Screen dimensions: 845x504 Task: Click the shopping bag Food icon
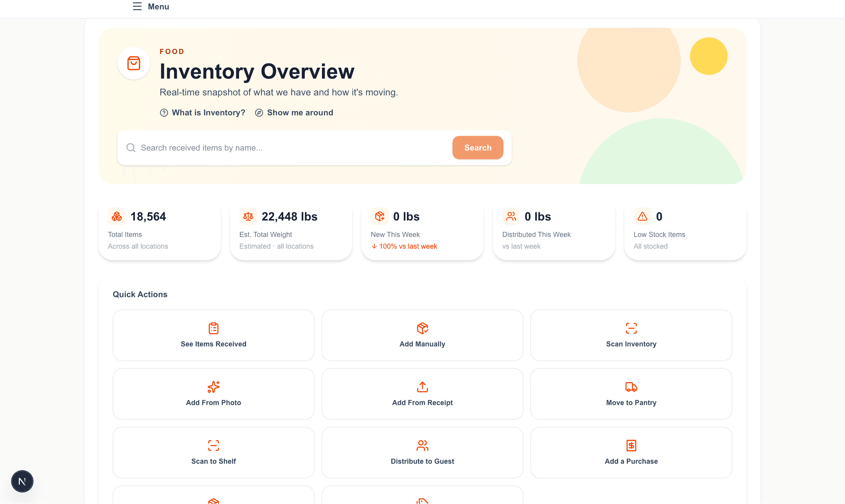coord(134,63)
